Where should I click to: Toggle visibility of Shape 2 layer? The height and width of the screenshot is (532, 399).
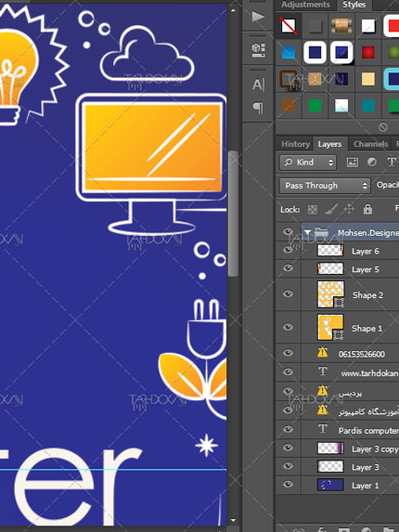(289, 293)
